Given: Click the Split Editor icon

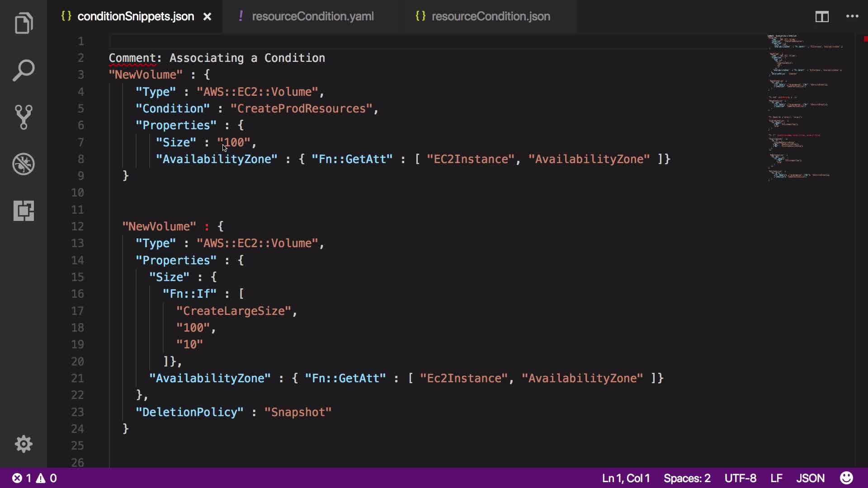Looking at the screenshot, I should [x=822, y=17].
